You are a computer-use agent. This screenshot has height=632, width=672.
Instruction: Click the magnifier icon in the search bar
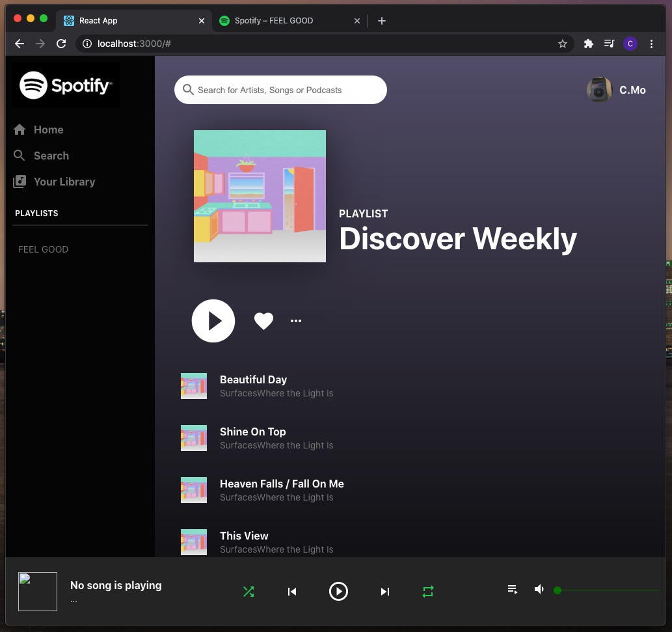click(188, 90)
